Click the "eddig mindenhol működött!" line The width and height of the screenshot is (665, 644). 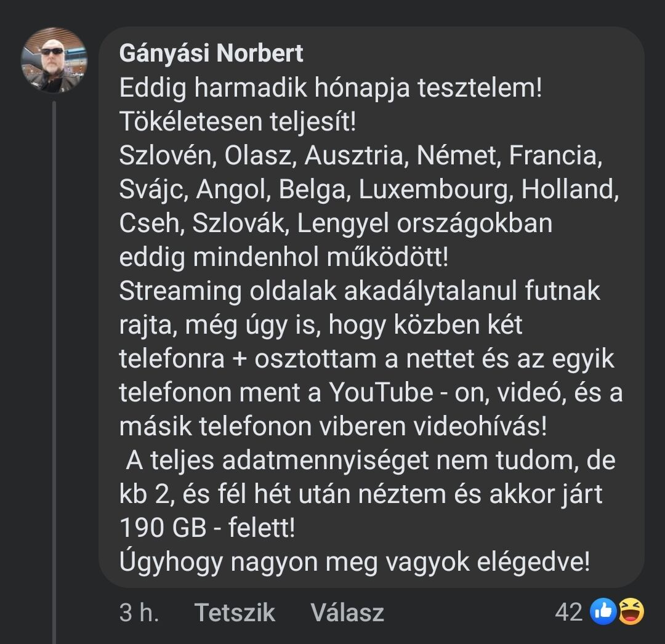point(284,257)
